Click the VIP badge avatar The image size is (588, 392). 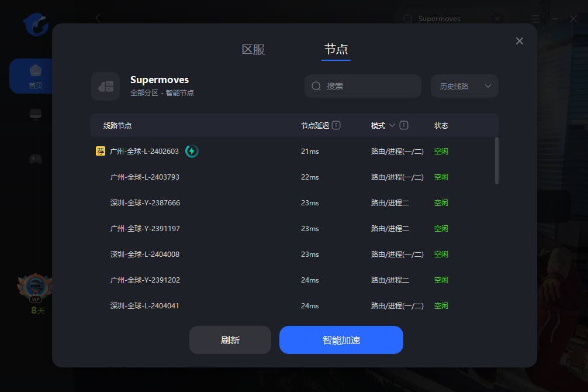(35, 288)
